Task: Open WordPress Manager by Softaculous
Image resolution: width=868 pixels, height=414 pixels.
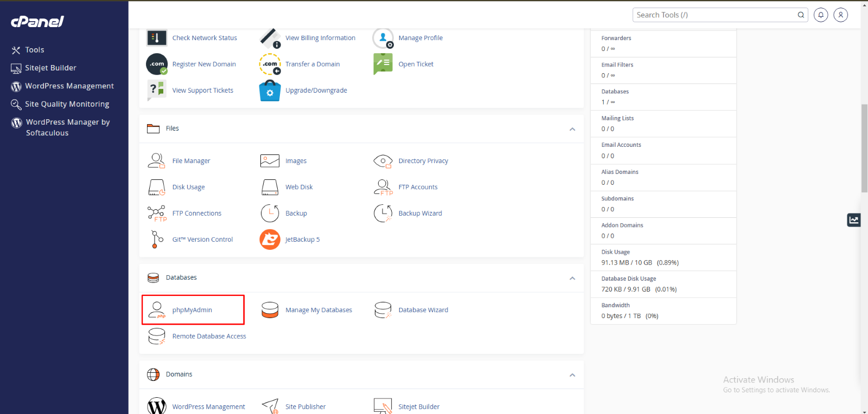Action: (x=67, y=127)
